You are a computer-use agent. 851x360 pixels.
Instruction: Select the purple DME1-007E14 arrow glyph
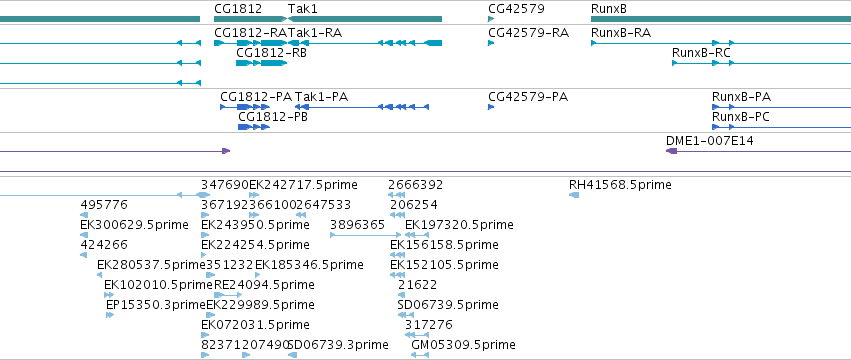pyautogui.click(x=672, y=151)
